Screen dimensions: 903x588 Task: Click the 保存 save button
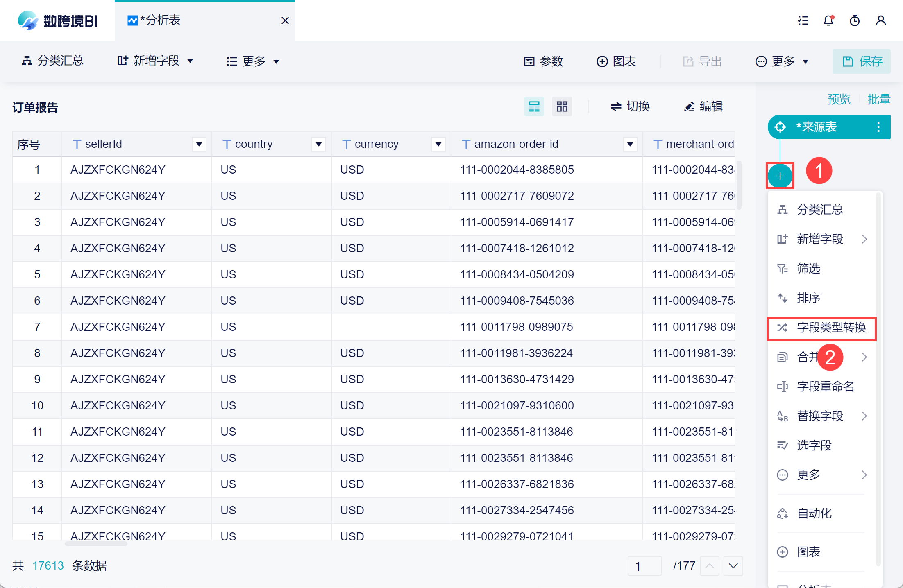(861, 61)
